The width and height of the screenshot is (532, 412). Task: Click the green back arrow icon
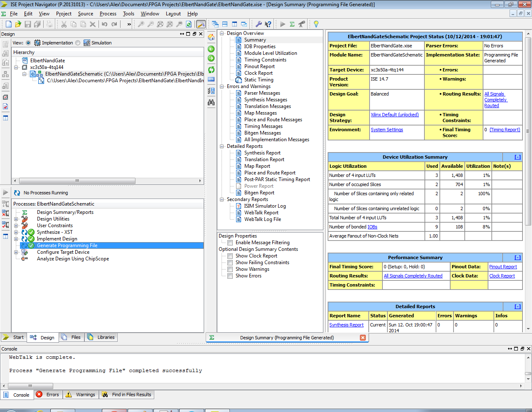[x=211, y=49]
